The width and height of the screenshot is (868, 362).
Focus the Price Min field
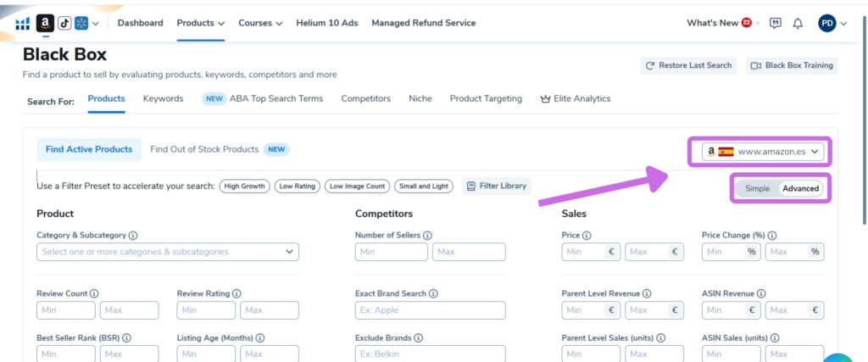[x=591, y=252]
